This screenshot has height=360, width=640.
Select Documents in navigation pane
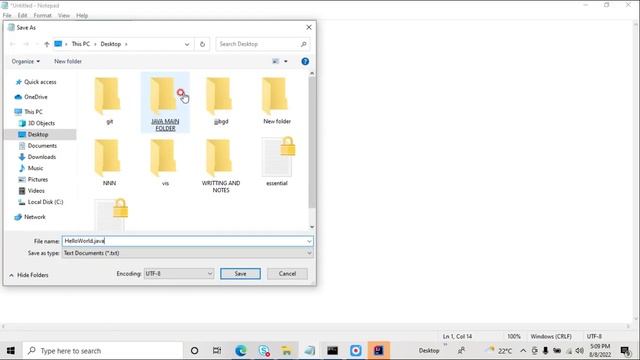tap(38, 146)
